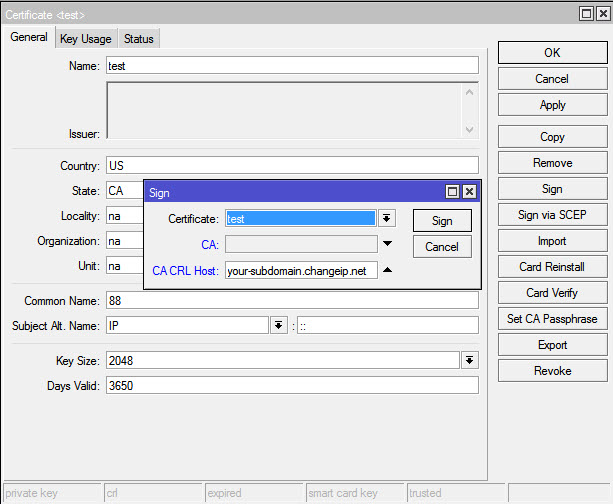Viewport: 613px width, 504px height.
Task: Switch to the Key Usage tab
Action: pyautogui.click(x=86, y=39)
